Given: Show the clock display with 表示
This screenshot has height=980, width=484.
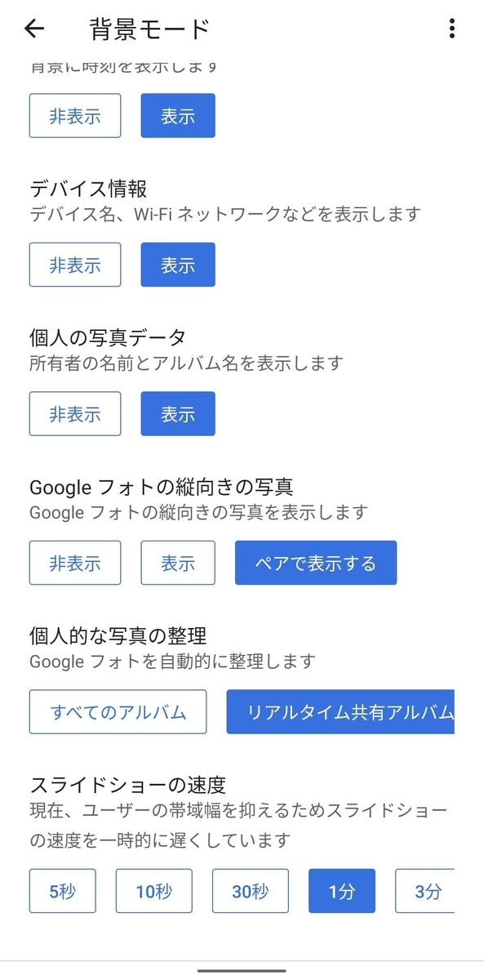Looking at the screenshot, I should 177,115.
